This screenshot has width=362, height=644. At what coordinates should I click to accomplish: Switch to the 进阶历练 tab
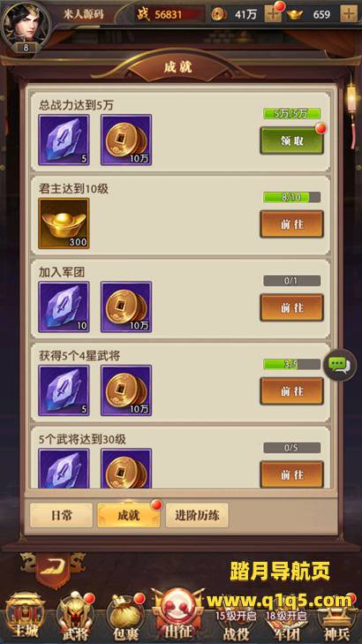coord(197,515)
